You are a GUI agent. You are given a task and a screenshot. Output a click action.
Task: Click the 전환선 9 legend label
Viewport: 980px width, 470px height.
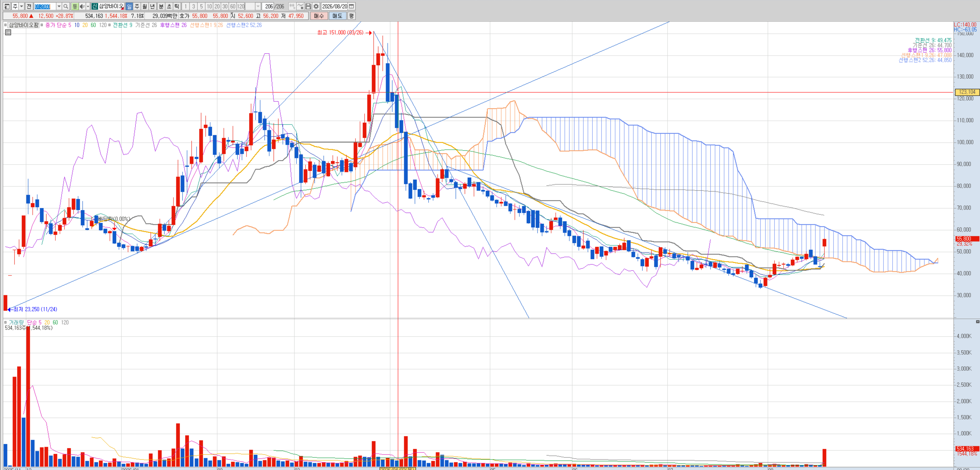[122, 25]
